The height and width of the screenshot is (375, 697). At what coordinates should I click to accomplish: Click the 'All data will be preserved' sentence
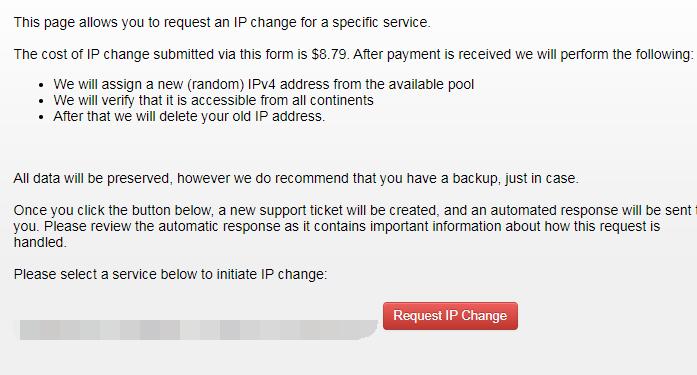point(296,178)
